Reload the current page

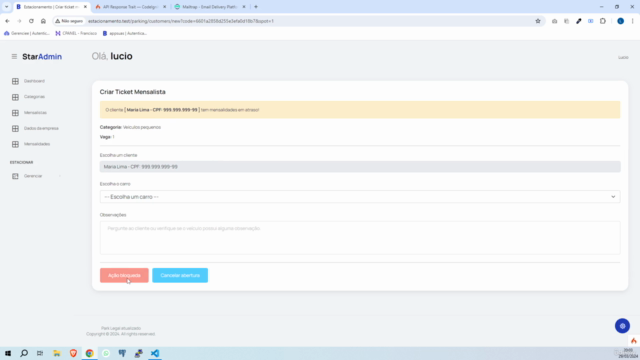(x=31, y=21)
